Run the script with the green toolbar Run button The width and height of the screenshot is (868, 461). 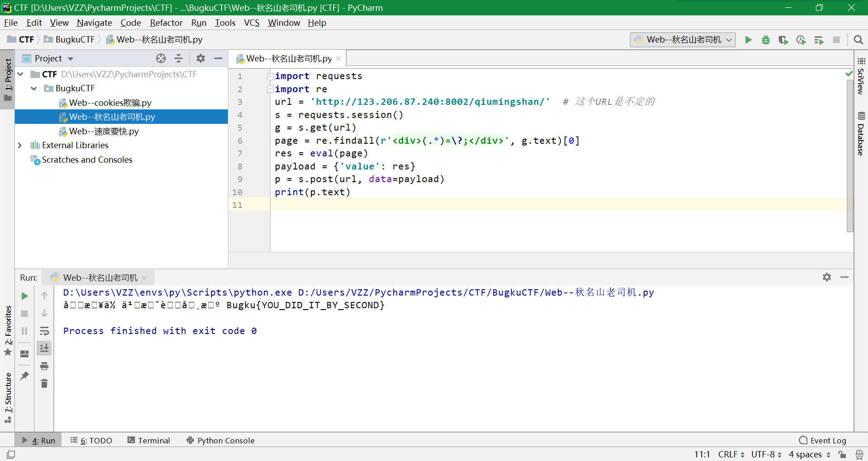[x=748, y=40]
